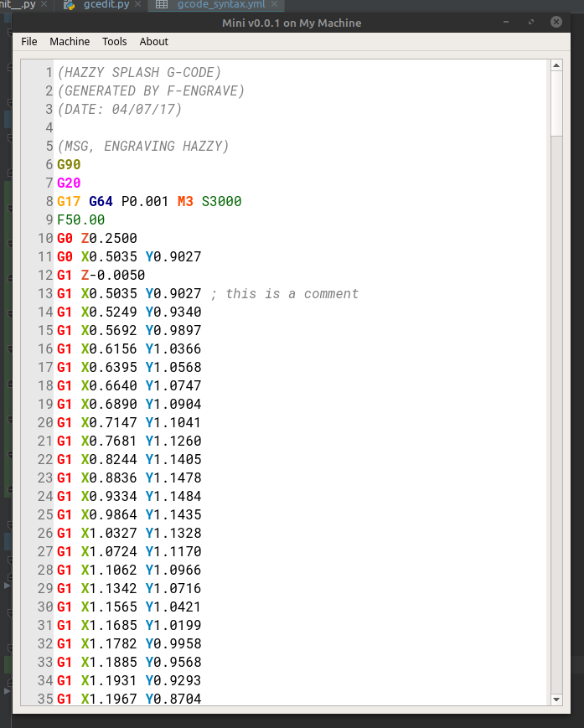Click line number 4 in gutter
The height and width of the screenshot is (728, 584).
pyautogui.click(x=49, y=127)
